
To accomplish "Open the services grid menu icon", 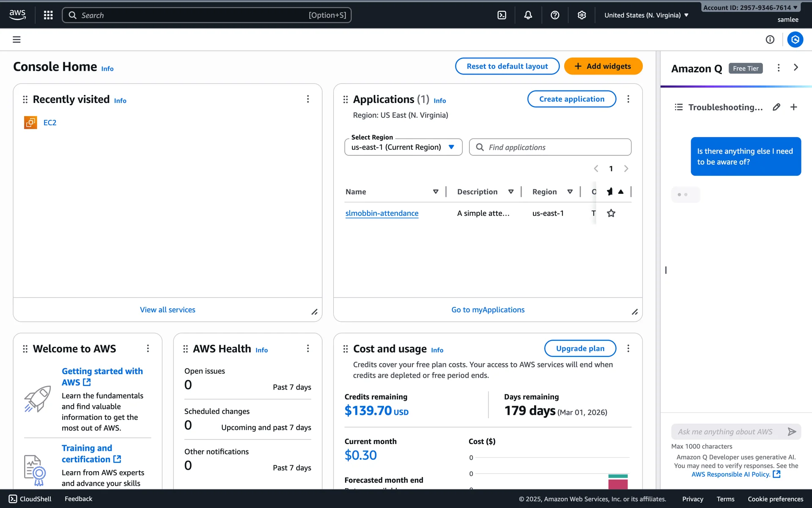I will click(48, 15).
